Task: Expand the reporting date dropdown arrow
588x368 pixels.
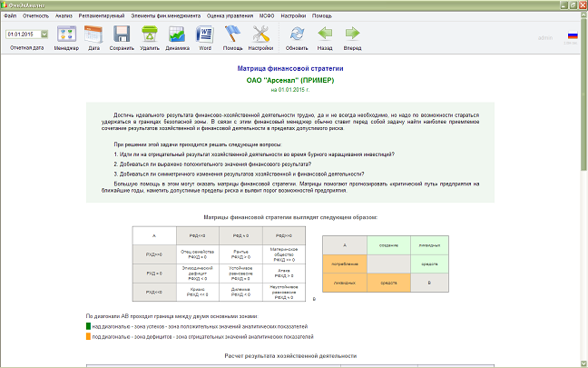Action: 44,35
